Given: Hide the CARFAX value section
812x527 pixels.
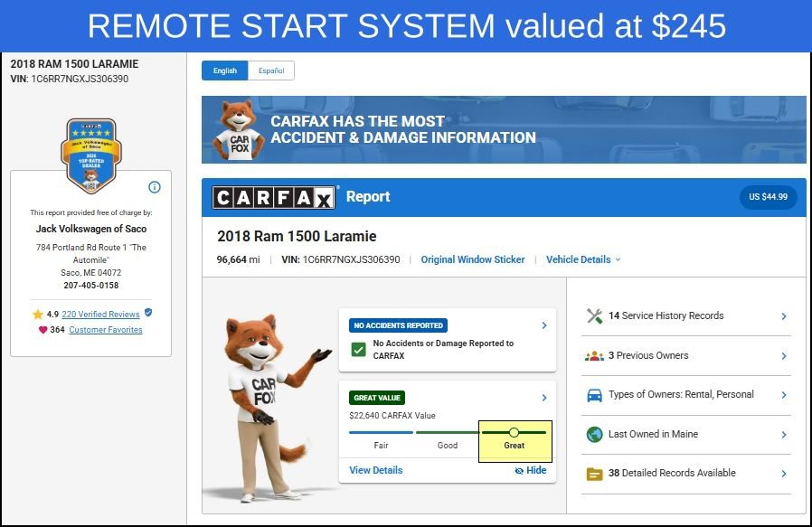Looking at the screenshot, I should (x=531, y=470).
